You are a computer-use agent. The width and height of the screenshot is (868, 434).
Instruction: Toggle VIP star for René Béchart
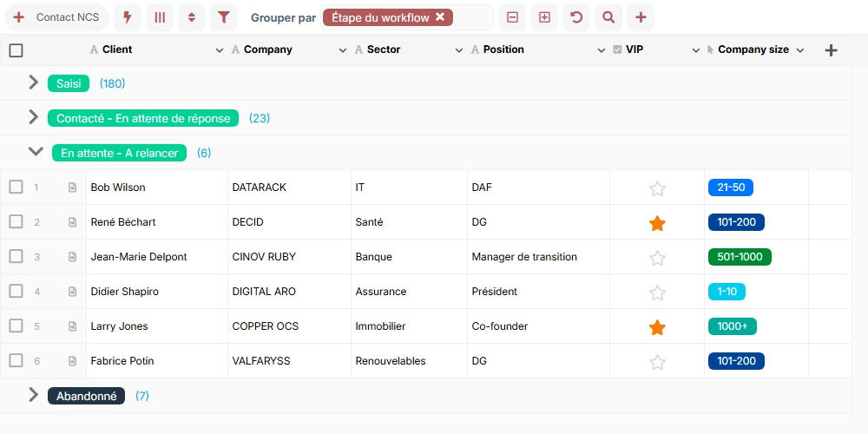pyautogui.click(x=657, y=223)
